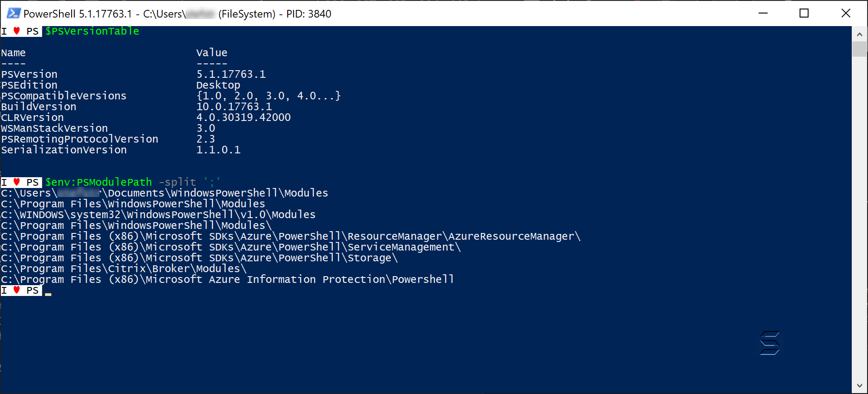The width and height of the screenshot is (868, 394).
Task: Click the PSVersion value 5.1.17763.1
Action: 231,74
